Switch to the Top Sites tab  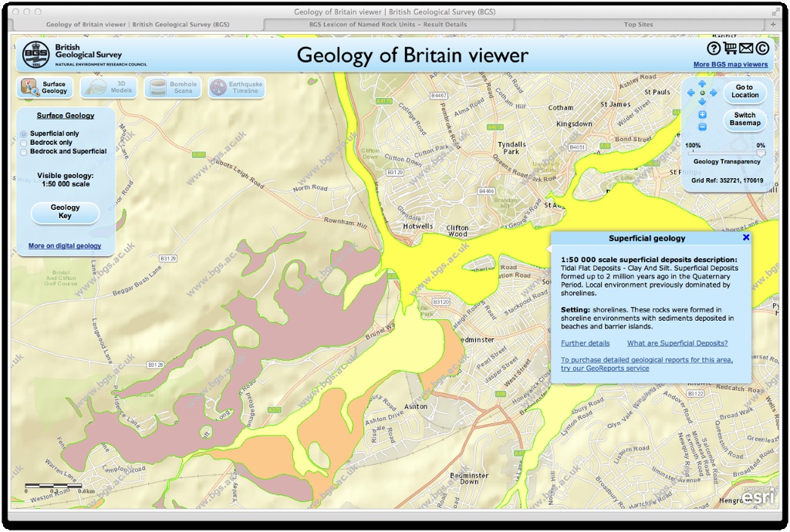[638, 24]
